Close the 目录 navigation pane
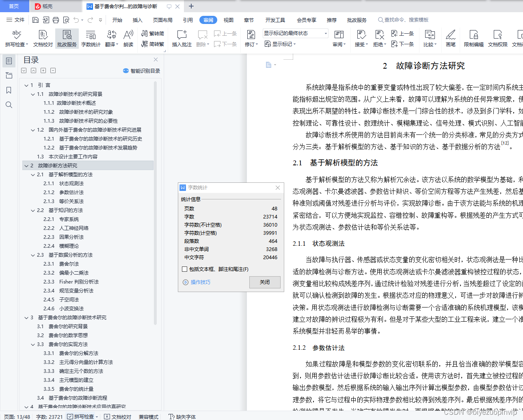The width and height of the screenshot is (523, 420). 156,60
